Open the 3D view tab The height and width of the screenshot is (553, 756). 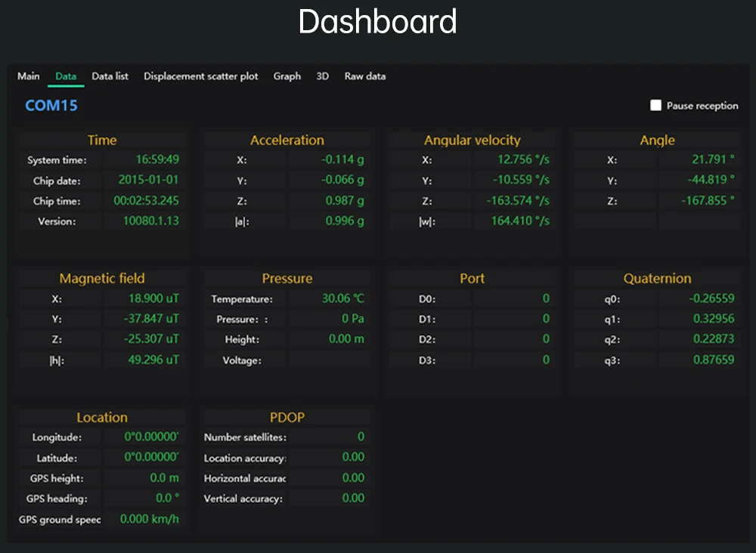tap(323, 76)
